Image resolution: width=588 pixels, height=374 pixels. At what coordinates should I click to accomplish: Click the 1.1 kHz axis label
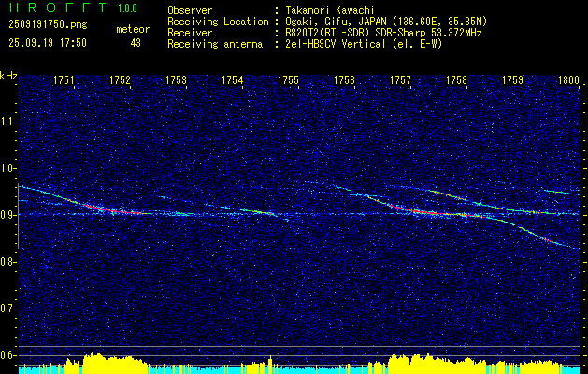point(9,122)
